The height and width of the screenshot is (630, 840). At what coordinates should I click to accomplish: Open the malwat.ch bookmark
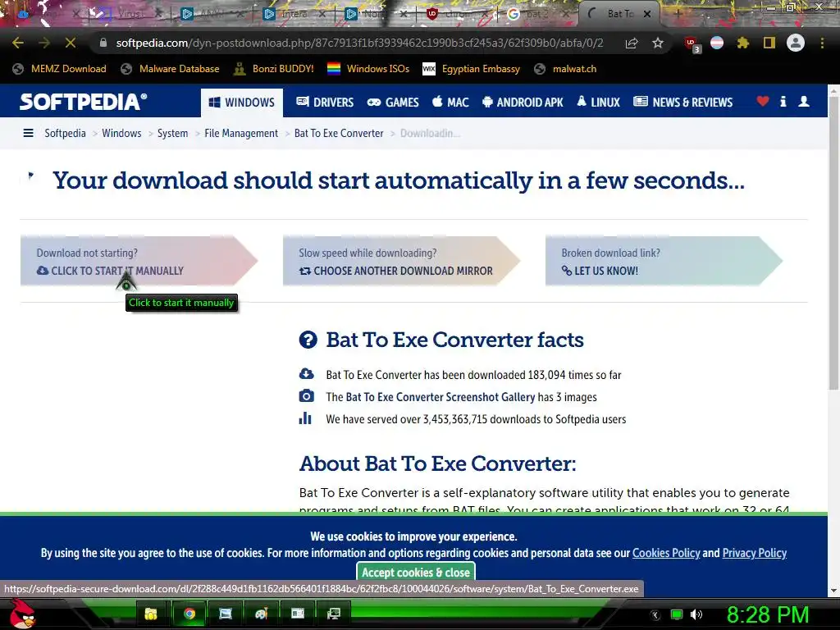[x=566, y=69]
